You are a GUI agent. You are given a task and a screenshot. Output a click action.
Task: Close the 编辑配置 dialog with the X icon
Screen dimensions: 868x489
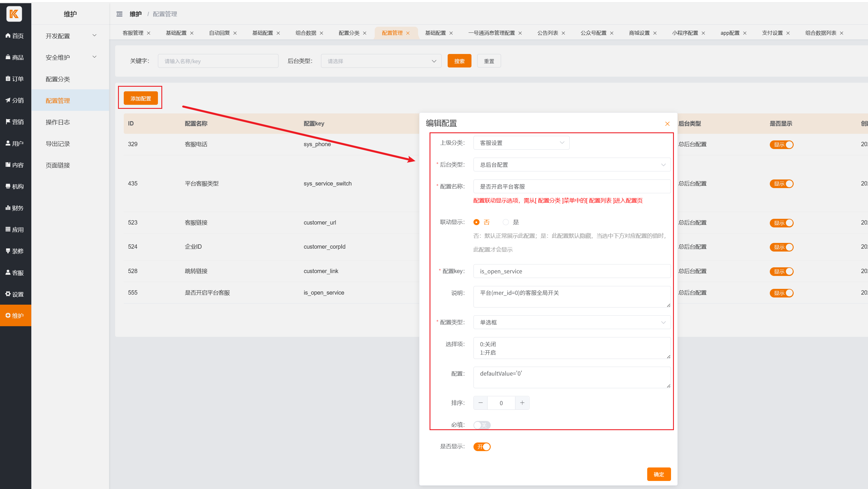click(x=667, y=124)
